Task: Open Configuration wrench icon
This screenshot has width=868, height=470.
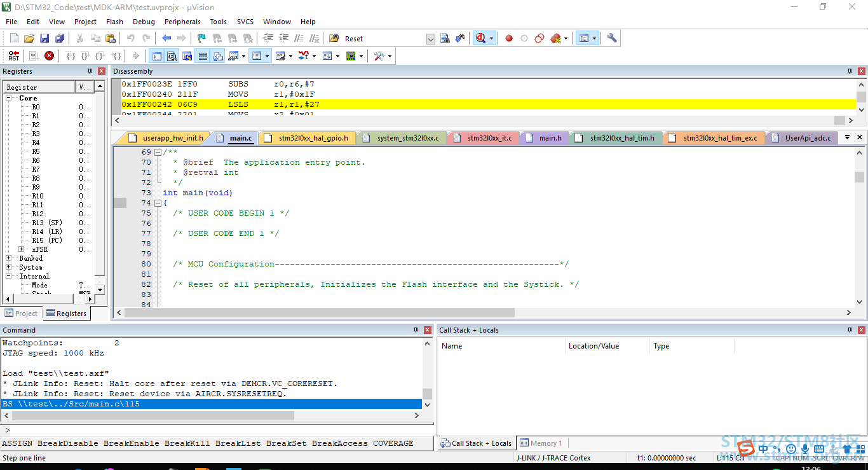Action: 612,38
